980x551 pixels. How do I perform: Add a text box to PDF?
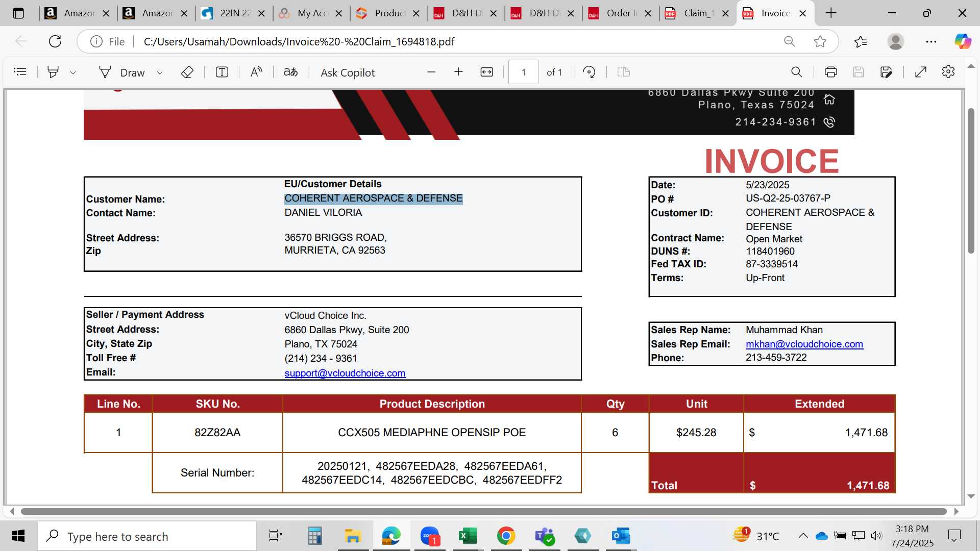[x=222, y=72]
